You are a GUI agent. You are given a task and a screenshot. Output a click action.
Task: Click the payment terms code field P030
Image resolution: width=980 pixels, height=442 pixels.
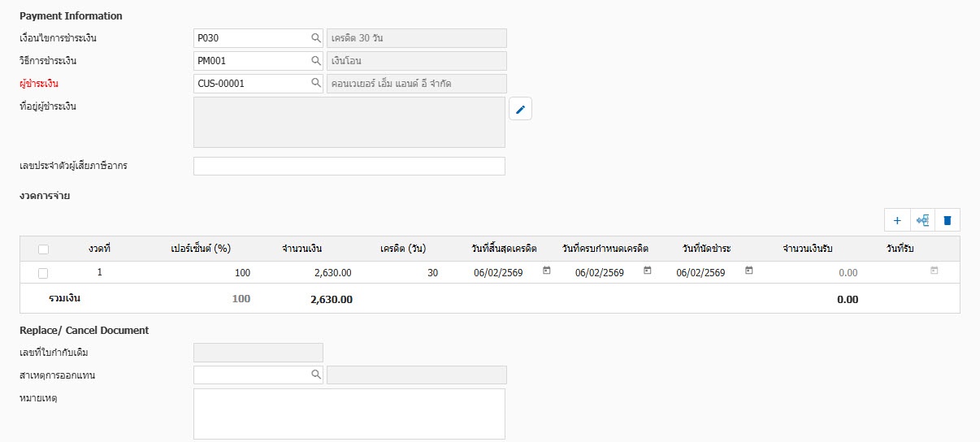click(x=250, y=38)
